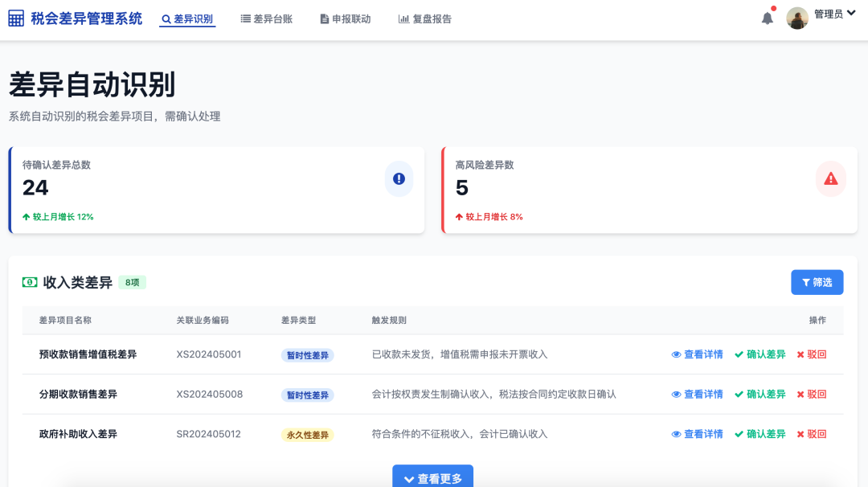Click the red warning triangle icon
868x487 pixels.
click(x=830, y=178)
